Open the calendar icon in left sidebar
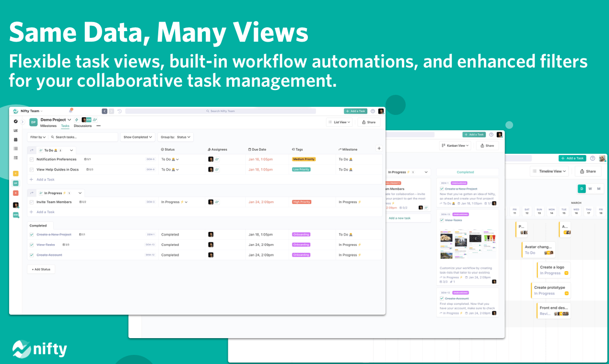This screenshot has width=609, height=364. [16, 139]
